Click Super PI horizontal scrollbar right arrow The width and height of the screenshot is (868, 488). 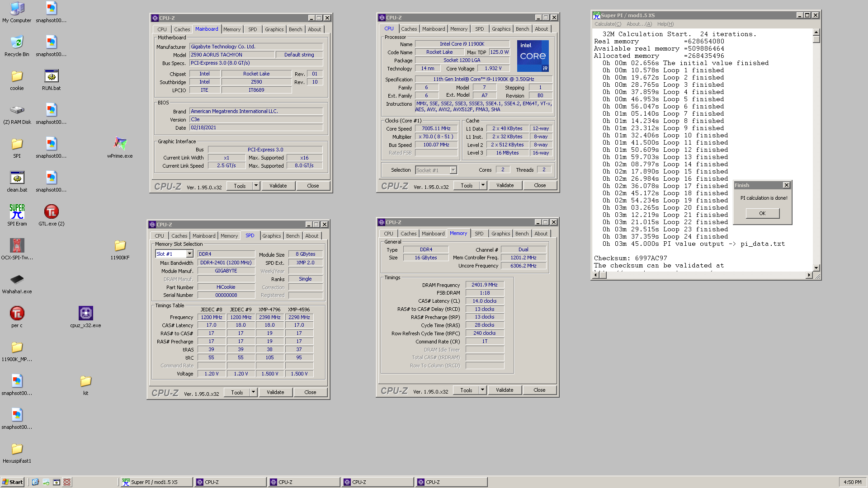[x=809, y=275]
